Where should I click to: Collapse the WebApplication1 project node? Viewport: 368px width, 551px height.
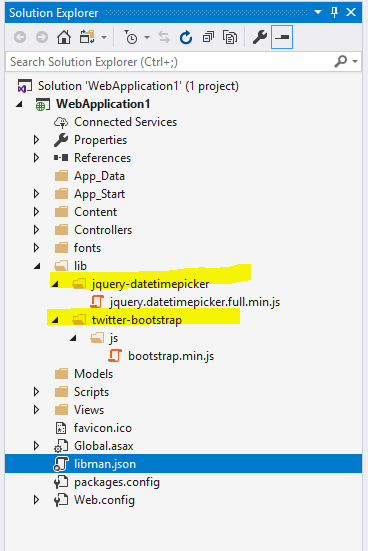point(20,104)
